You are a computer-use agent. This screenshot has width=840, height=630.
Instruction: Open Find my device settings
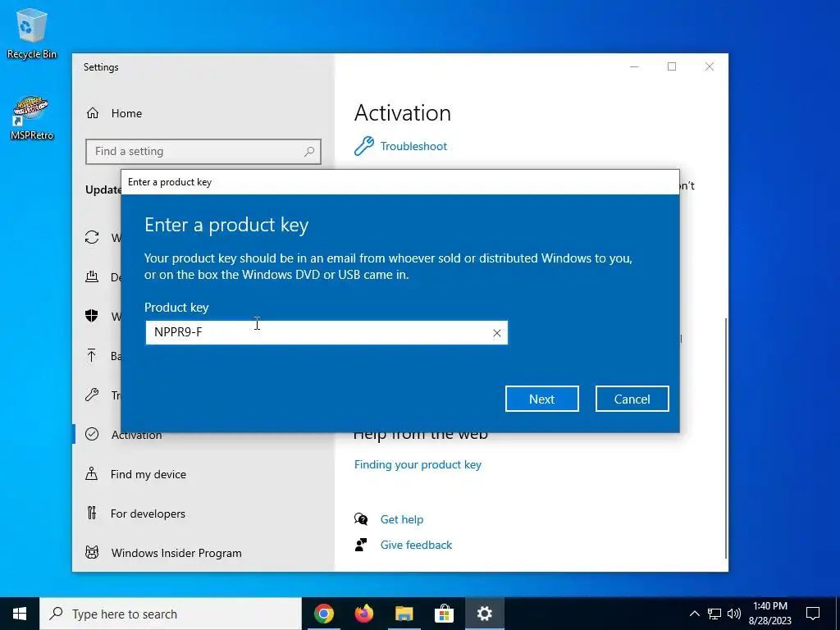(x=148, y=474)
